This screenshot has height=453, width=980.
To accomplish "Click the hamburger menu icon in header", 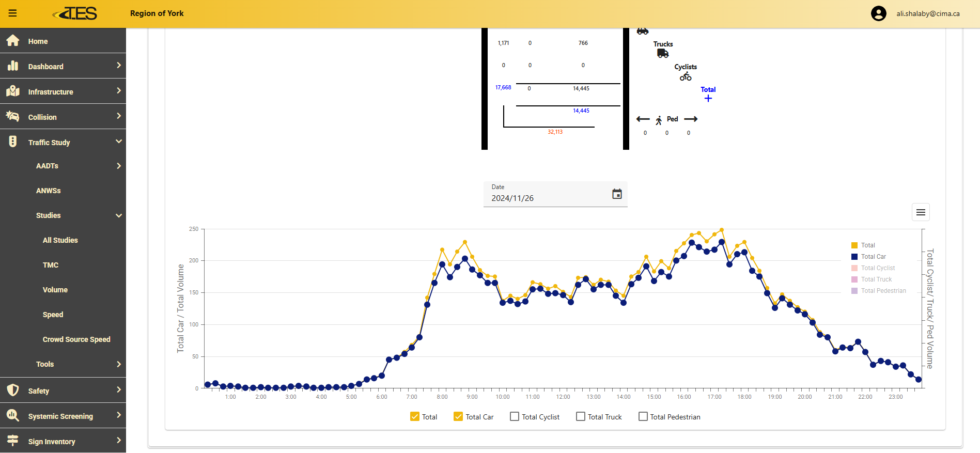I will click(x=13, y=13).
